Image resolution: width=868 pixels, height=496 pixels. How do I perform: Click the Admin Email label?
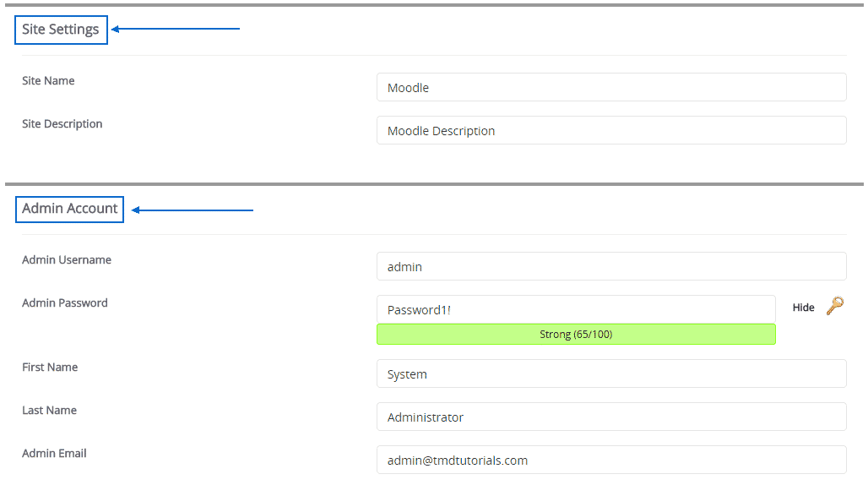54,453
